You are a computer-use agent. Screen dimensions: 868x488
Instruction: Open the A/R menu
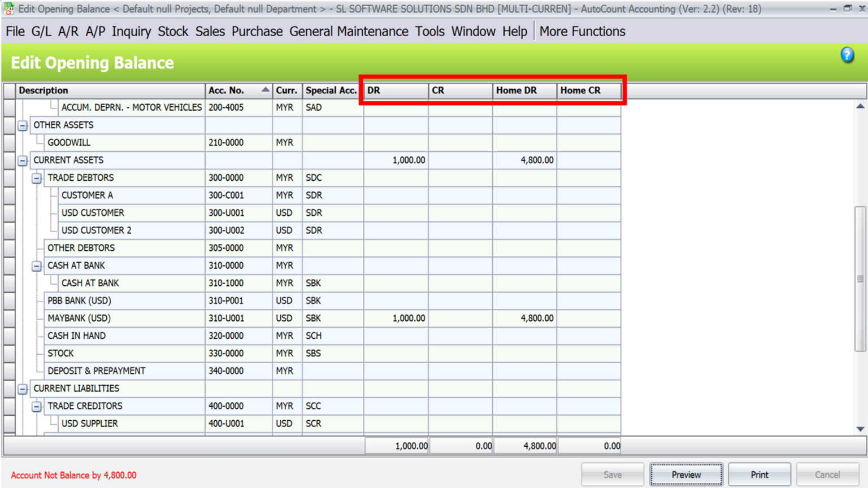tap(68, 32)
